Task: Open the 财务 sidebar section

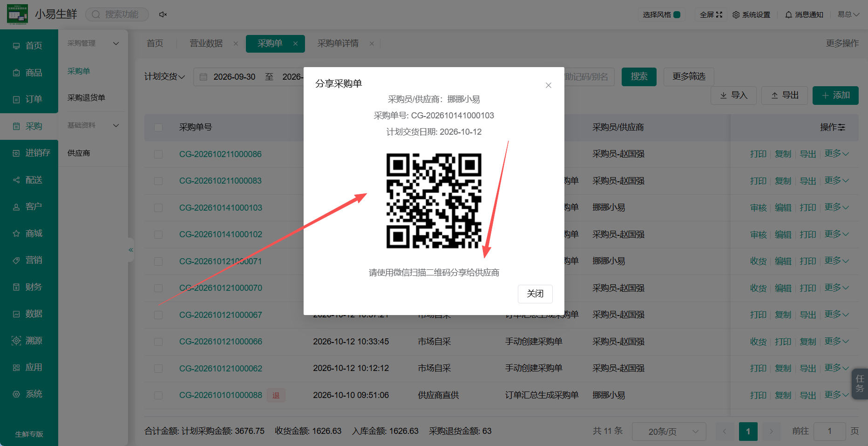Action: click(x=29, y=287)
